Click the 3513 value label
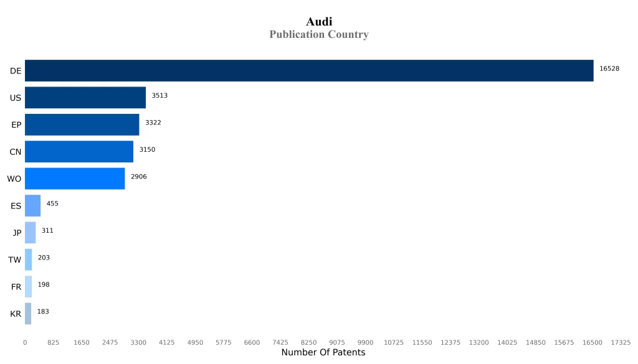This screenshot has width=638, height=364. point(159,96)
